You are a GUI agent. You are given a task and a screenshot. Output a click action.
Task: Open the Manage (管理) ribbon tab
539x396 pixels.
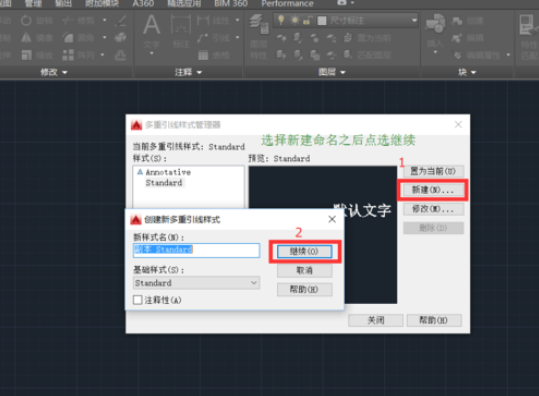[x=33, y=3]
